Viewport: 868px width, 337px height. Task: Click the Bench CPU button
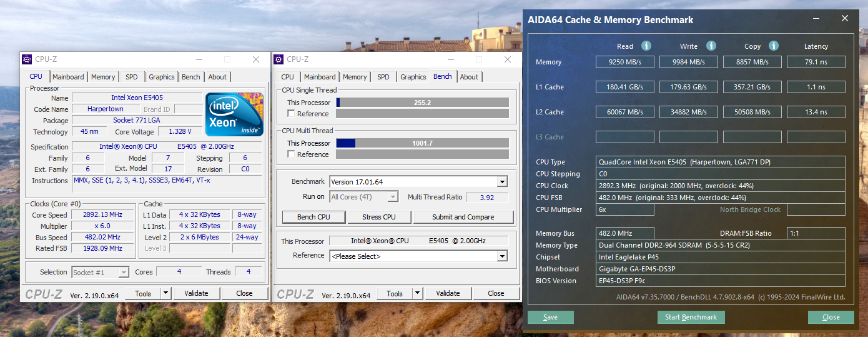tap(313, 217)
